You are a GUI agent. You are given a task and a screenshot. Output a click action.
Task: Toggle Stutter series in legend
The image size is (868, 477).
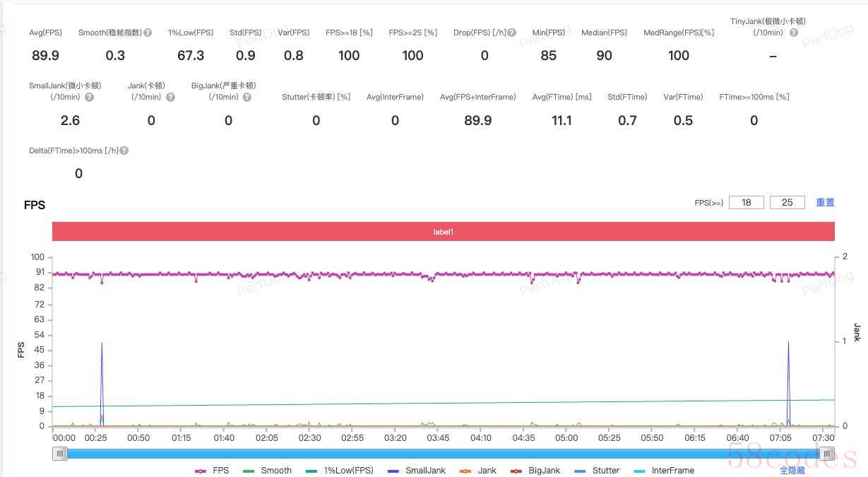coord(597,471)
